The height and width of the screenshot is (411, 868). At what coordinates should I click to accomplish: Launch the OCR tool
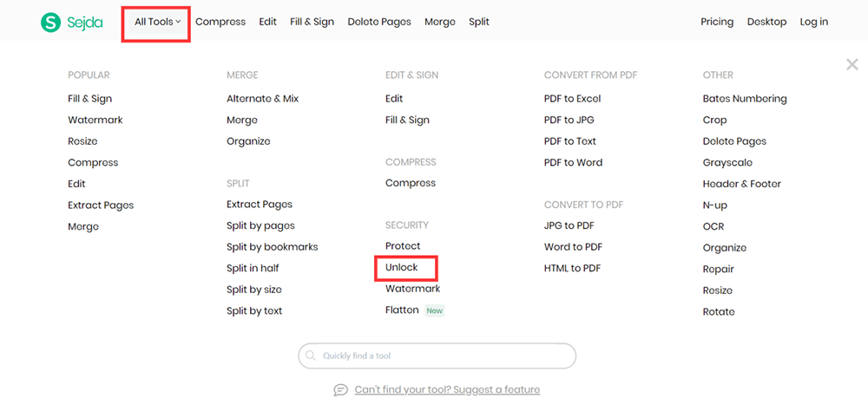click(x=713, y=226)
